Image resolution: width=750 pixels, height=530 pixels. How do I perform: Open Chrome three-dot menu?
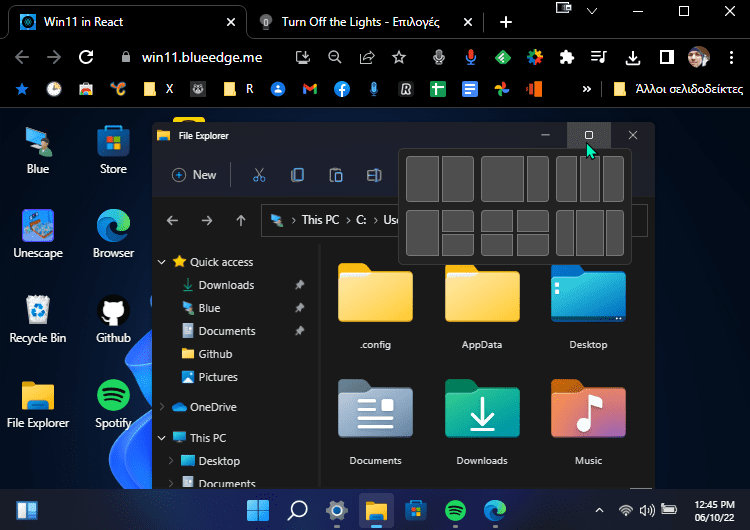pyautogui.click(x=731, y=57)
